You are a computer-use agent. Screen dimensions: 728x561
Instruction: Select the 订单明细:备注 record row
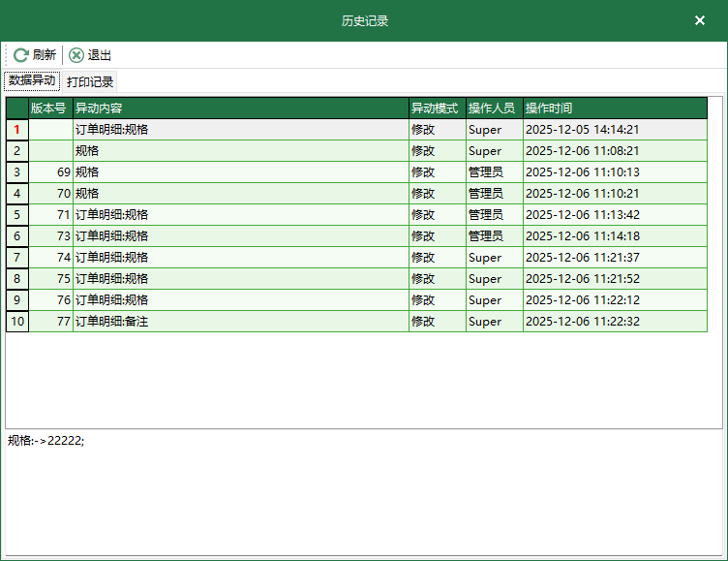point(112,322)
